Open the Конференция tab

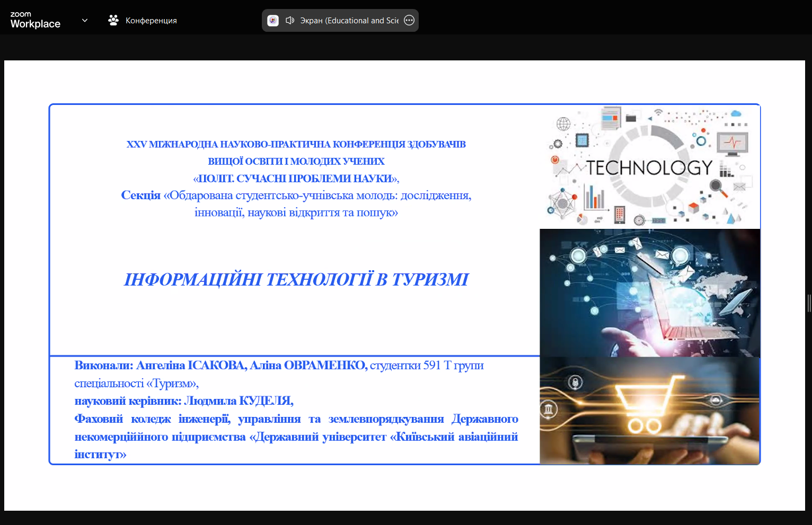tap(151, 21)
